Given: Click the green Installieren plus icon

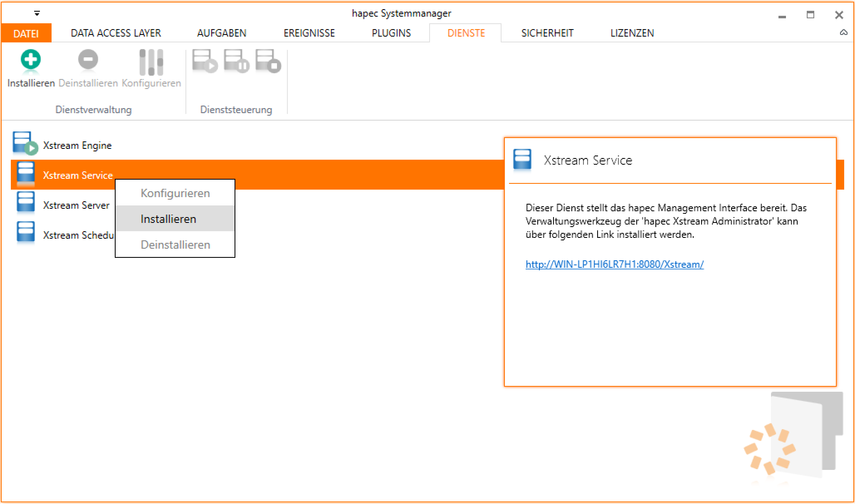Looking at the screenshot, I should coord(31,60).
